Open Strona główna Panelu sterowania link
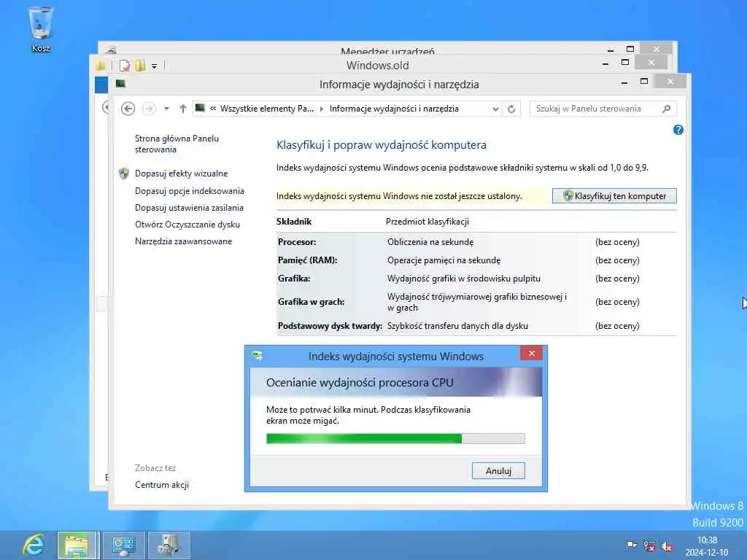 pyautogui.click(x=177, y=144)
